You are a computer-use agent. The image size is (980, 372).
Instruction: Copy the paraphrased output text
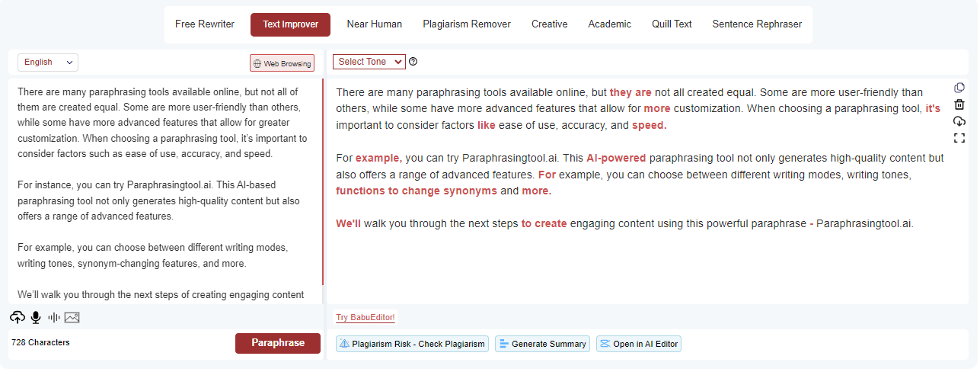coord(959,88)
